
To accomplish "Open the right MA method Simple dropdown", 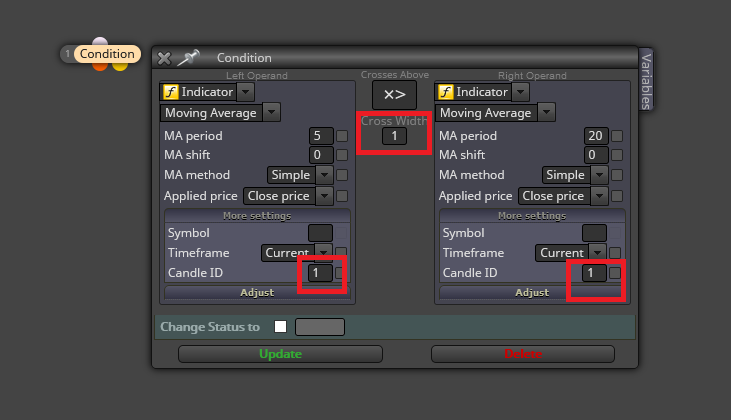I will pyautogui.click(x=575, y=175).
